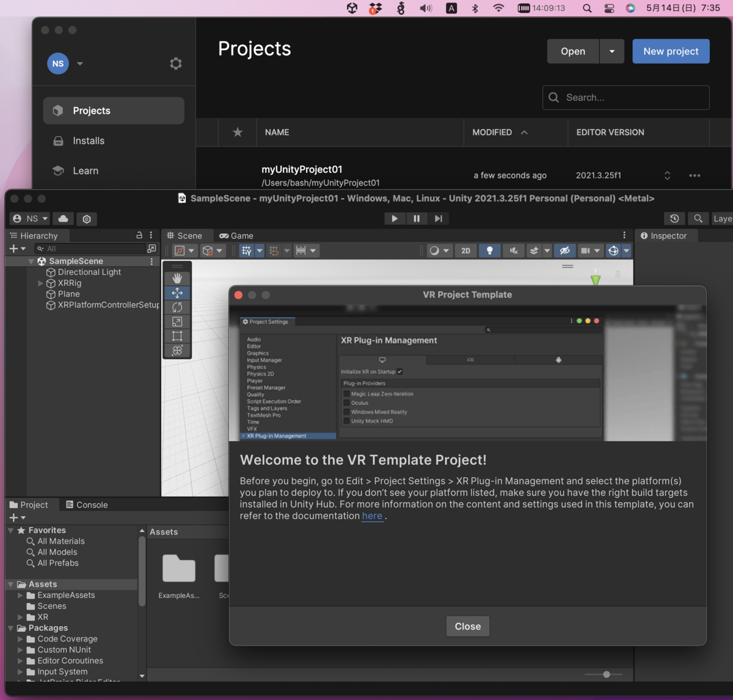The width and height of the screenshot is (733, 700).
Task: Open the Gizmos dropdown arrow
Action: click(626, 250)
